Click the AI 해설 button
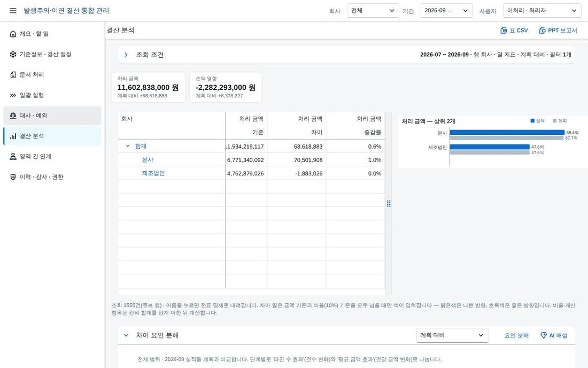This screenshot has height=368, width=588. pyautogui.click(x=554, y=335)
